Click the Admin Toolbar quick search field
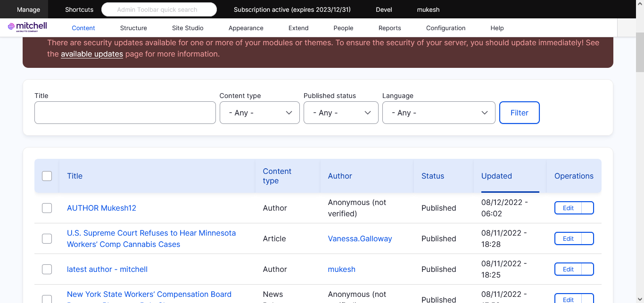The width and height of the screenshot is (644, 303). pyautogui.click(x=159, y=9)
